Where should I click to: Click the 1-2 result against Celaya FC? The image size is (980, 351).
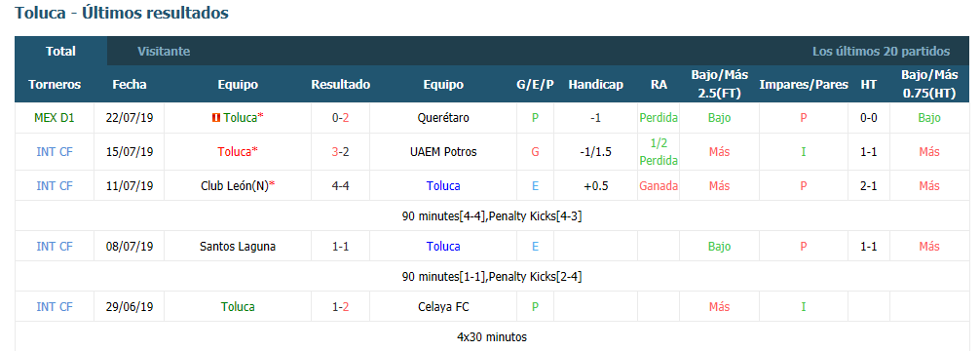pyautogui.click(x=341, y=307)
